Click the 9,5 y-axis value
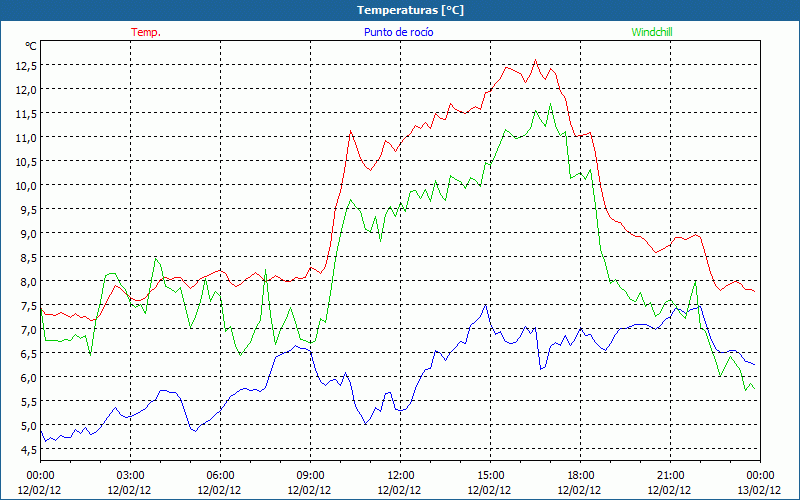Image resolution: width=800 pixels, height=500 pixels. [x=28, y=209]
